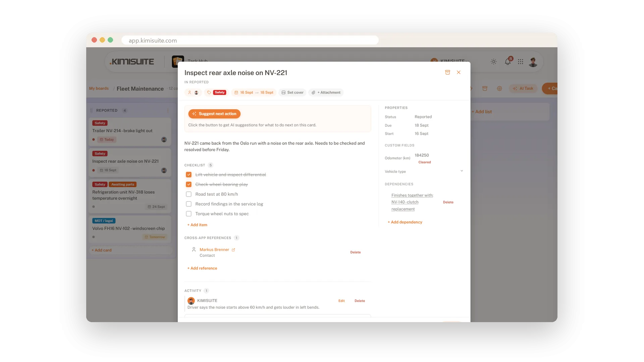Click the sparkle icon in Suggest next action
Image resolution: width=644 pixels, height=362 pixels.
tap(194, 114)
